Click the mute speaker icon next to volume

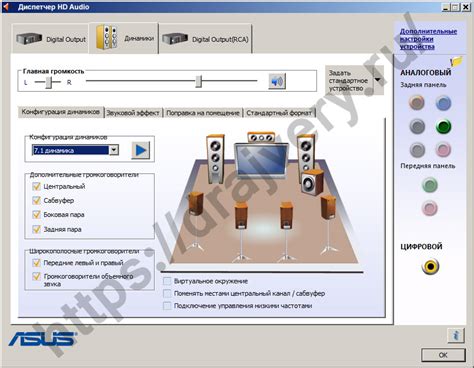point(277,81)
